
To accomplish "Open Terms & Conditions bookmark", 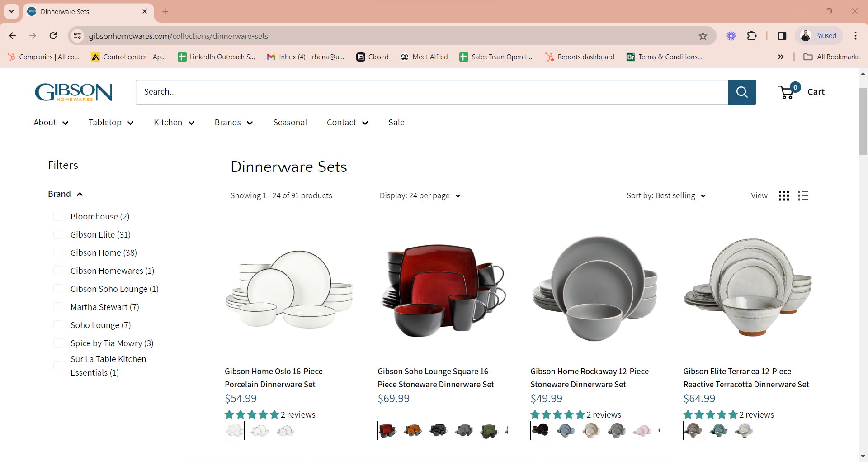I will (x=665, y=57).
